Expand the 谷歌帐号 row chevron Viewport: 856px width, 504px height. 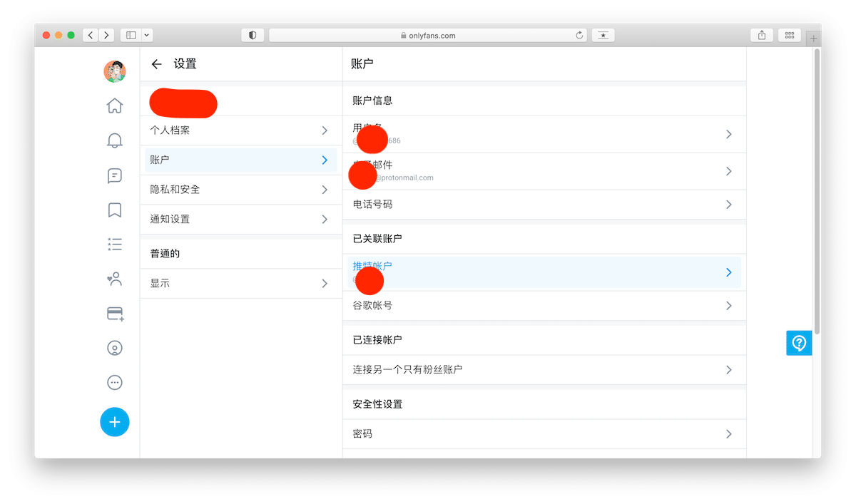pyautogui.click(x=728, y=306)
